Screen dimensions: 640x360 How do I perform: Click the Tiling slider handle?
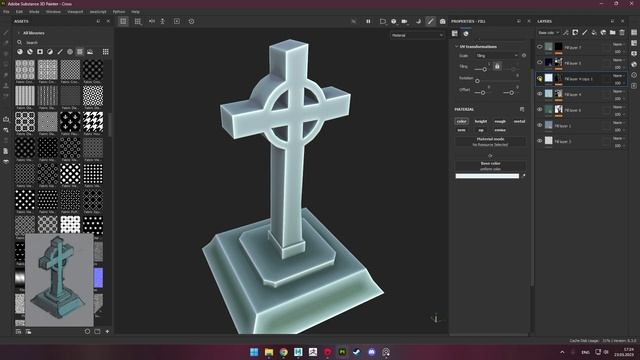(x=484, y=69)
